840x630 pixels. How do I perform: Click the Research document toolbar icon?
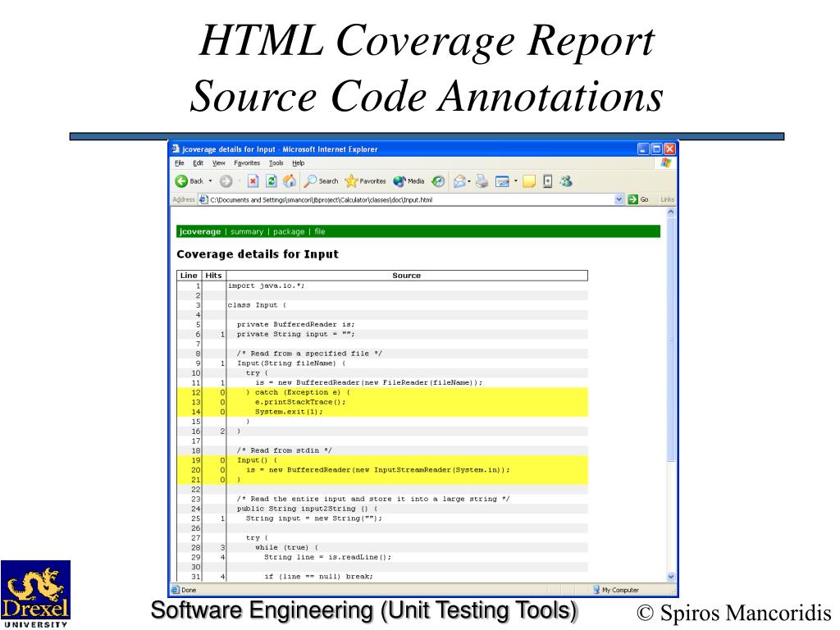coord(547,181)
